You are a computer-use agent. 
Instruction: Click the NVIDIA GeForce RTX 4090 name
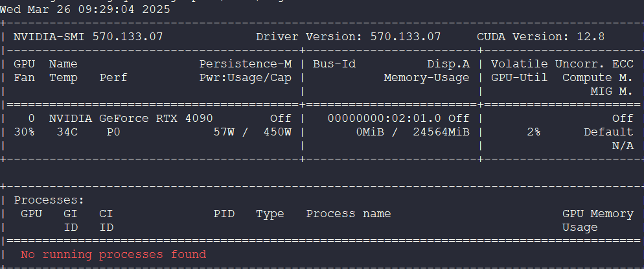coord(131,119)
